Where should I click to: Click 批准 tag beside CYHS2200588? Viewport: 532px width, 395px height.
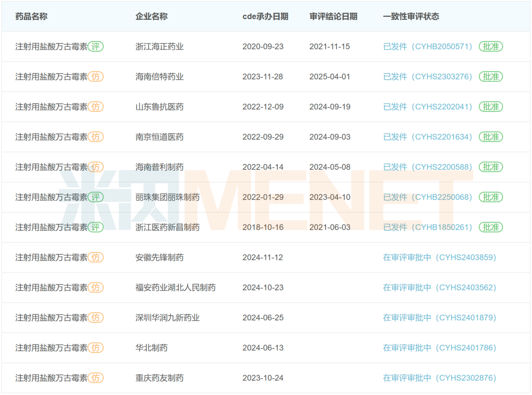(x=491, y=167)
